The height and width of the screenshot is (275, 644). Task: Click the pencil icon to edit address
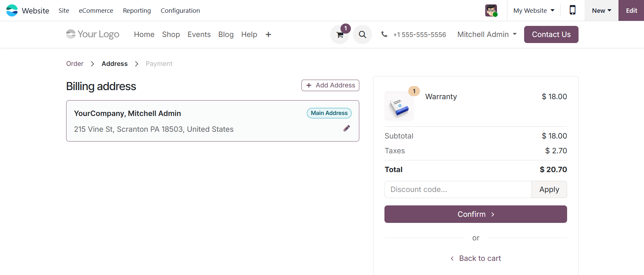347,128
